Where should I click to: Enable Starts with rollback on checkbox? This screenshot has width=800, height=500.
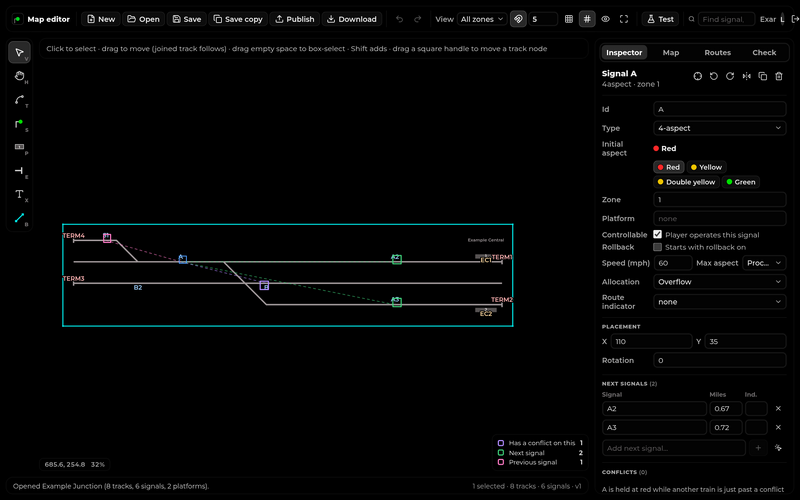click(658, 247)
